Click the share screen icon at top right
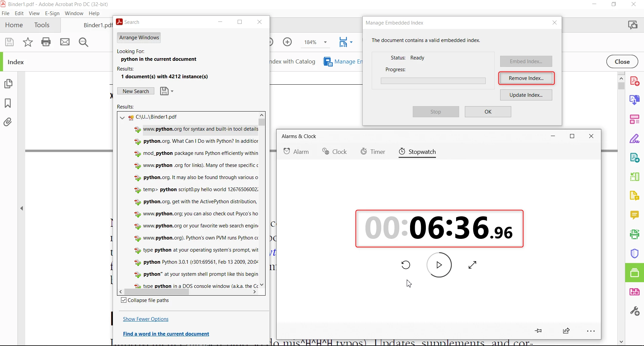The height and width of the screenshot is (346, 644). click(x=633, y=25)
